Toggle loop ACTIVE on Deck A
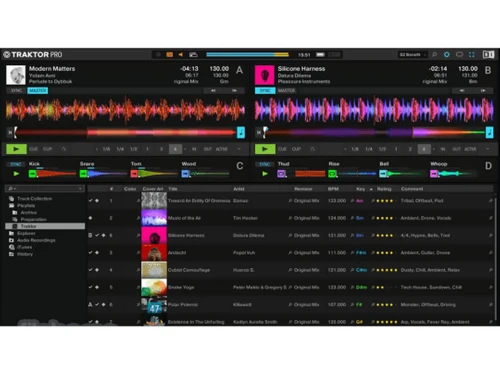Image resolution: width=500 pixels, height=375 pixels. (222, 149)
